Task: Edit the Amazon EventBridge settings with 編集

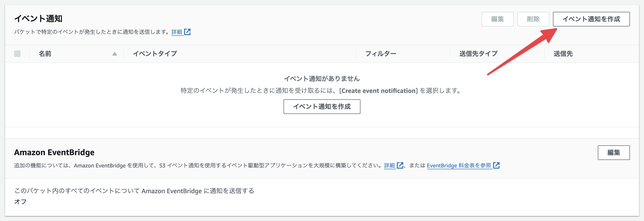Action: (614, 153)
